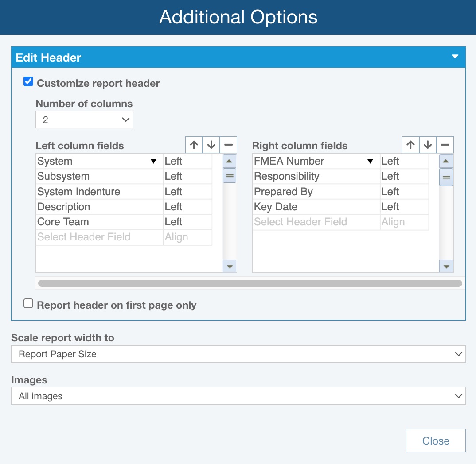Open Scale report width to dropdown
The image size is (476, 464).
pyautogui.click(x=238, y=354)
